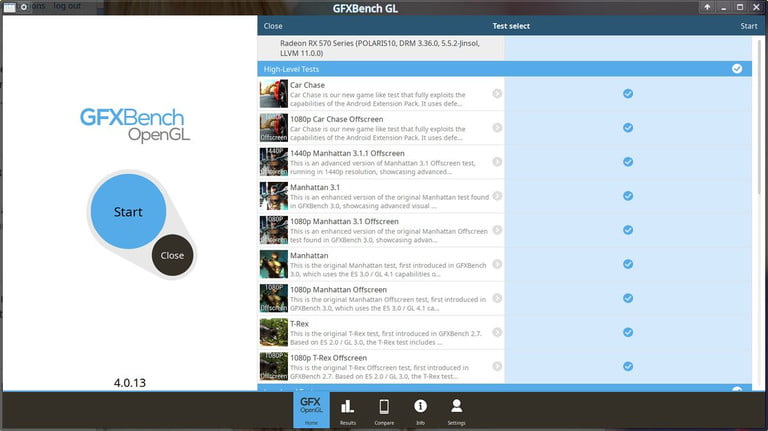
Task: Click the pin circle icon in title bar
Action: (x=24, y=7)
